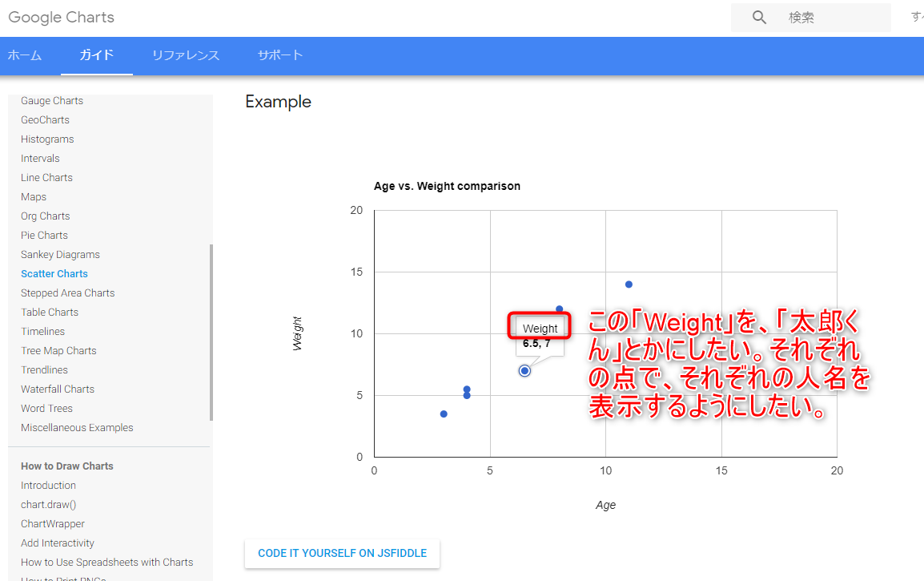
Task: Click the Google Charts logo
Action: 61,18
